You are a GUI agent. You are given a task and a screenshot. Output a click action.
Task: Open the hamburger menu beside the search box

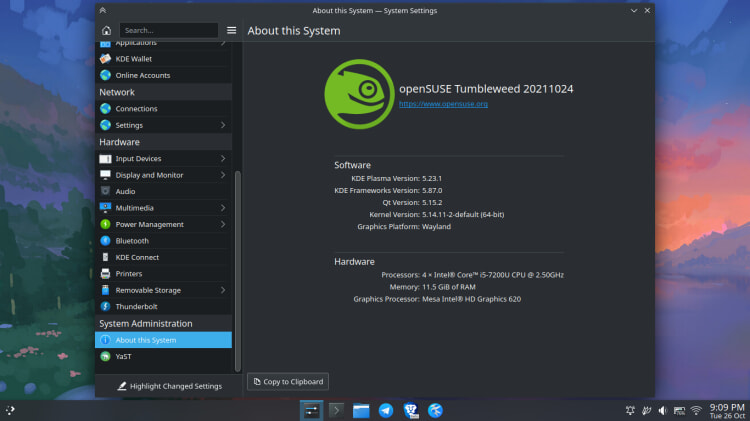click(232, 30)
